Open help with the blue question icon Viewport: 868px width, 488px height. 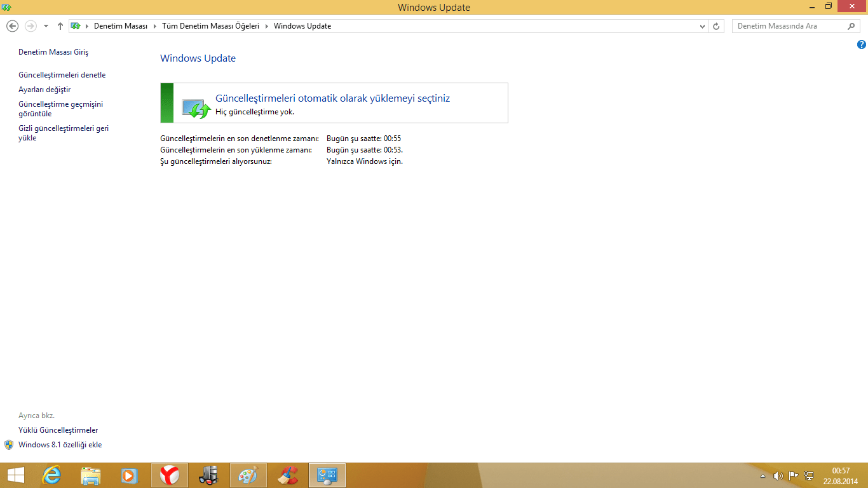pos(862,44)
